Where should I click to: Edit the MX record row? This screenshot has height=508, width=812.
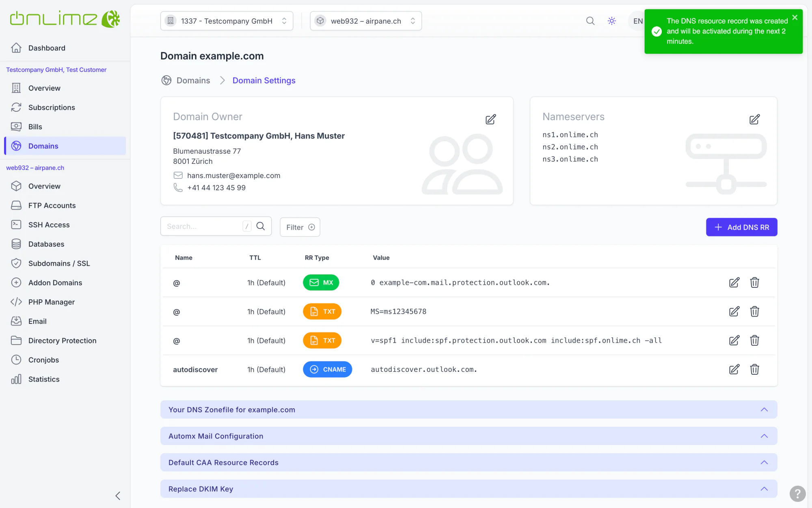pos(734,282)
